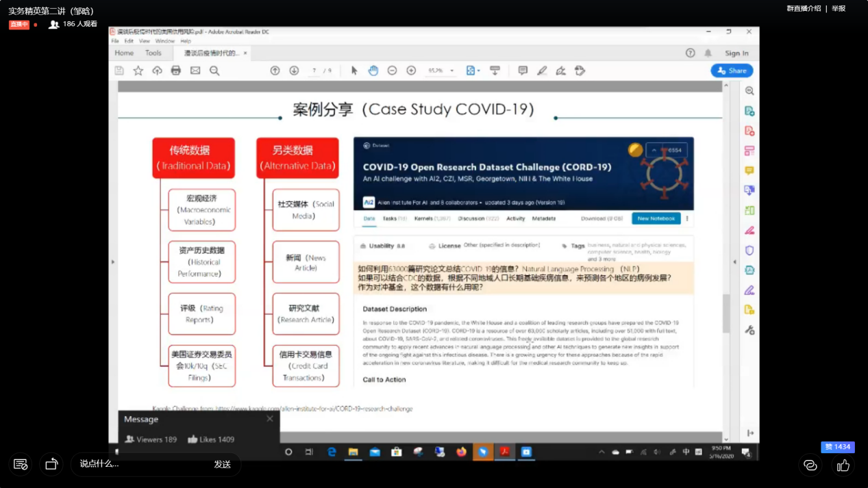The width and height of the screenshot is (868, 488).
Task: Click the blue Share button
Action: tap(732, 70)
